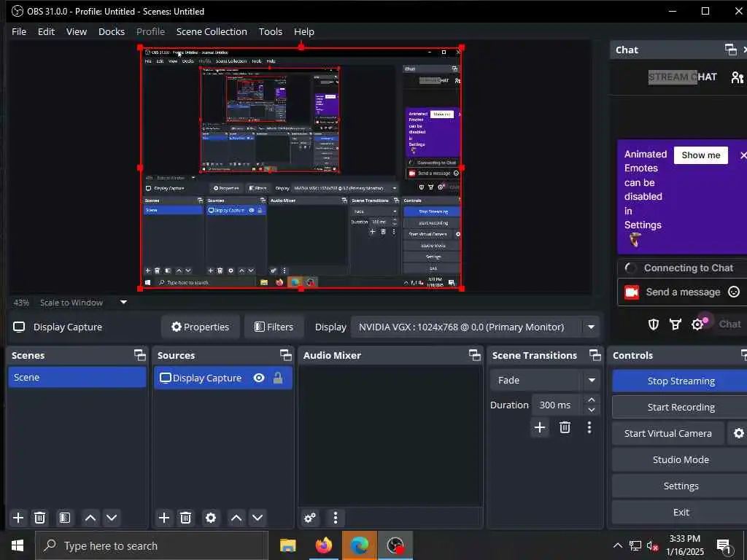Dismiss the Animated Emotes notice
747x560 pixels.
point(743,155)
